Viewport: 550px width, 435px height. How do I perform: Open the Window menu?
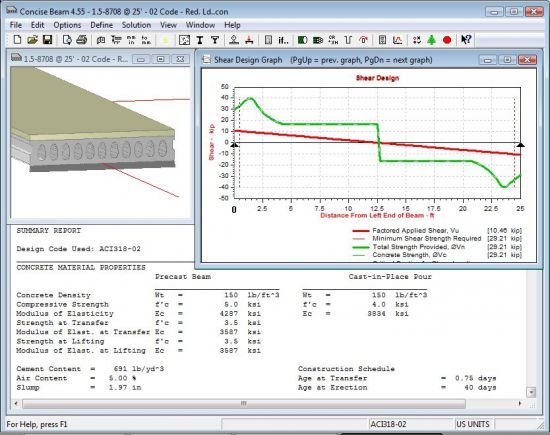point(200,25)
